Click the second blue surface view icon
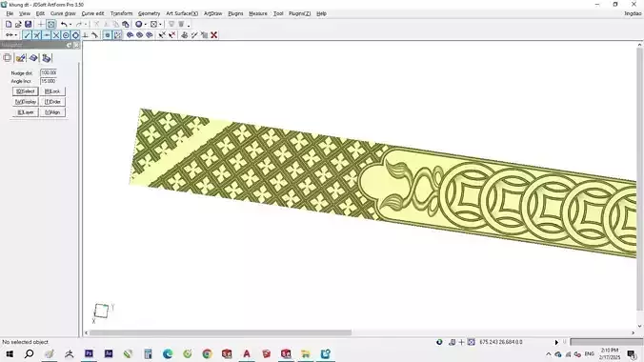The height and width of the screenshot is (362, 644). (x=140, y=35)
